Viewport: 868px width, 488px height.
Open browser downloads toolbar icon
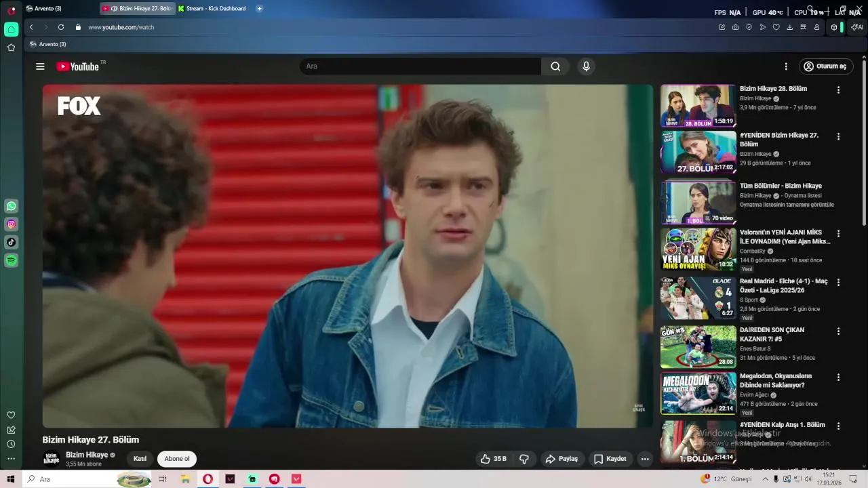click(x=790, y=27)
